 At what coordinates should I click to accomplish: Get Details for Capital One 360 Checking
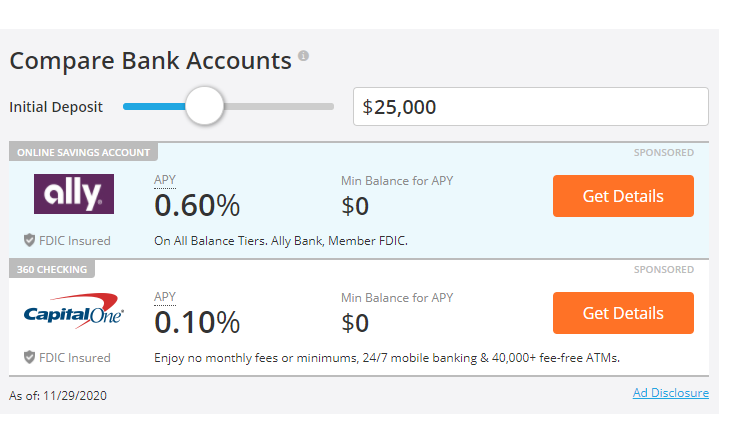pos(623,313)
